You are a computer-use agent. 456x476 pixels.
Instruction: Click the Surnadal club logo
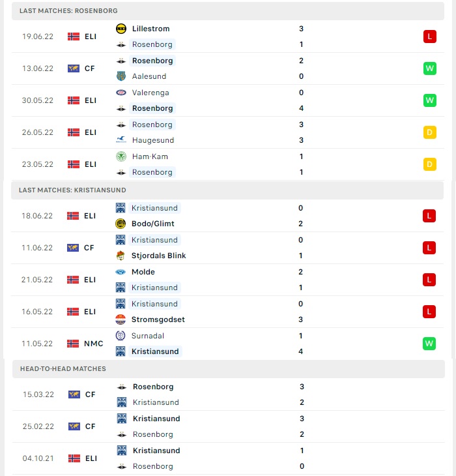tap(121, 336)
